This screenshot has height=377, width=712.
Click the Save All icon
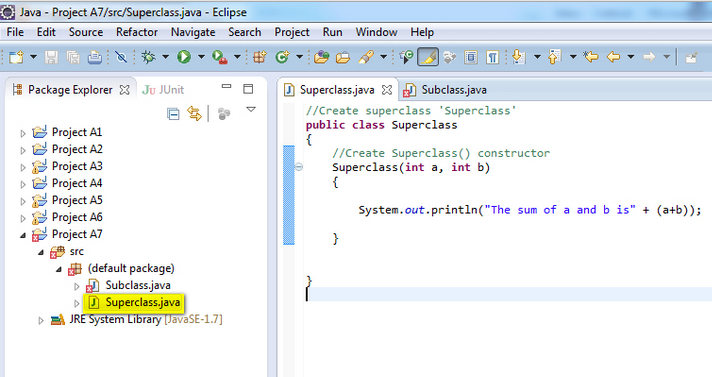tap(73, 57)
